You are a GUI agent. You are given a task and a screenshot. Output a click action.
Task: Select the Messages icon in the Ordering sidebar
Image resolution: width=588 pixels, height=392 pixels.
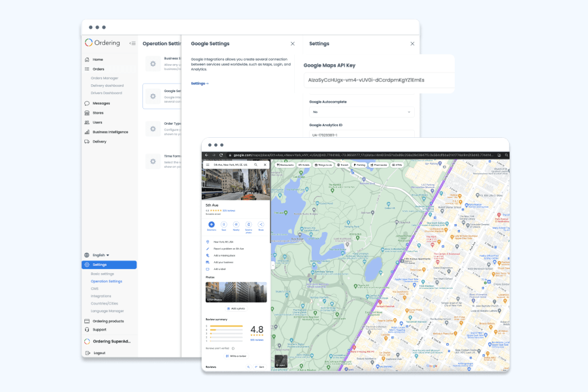point(87,102)
